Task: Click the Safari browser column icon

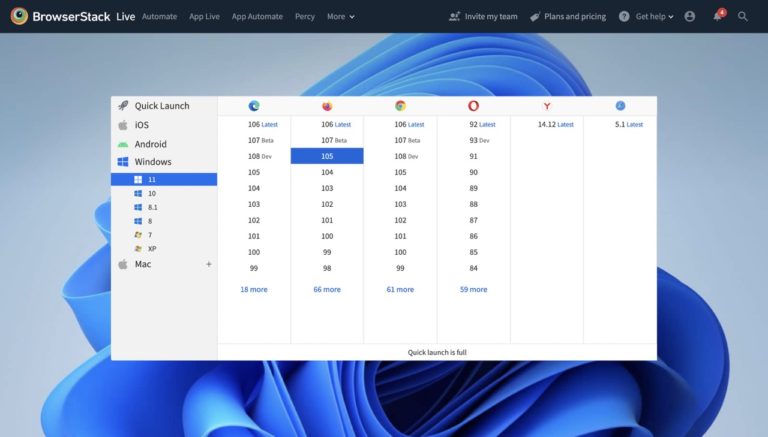Action: (x=620, y=106)
